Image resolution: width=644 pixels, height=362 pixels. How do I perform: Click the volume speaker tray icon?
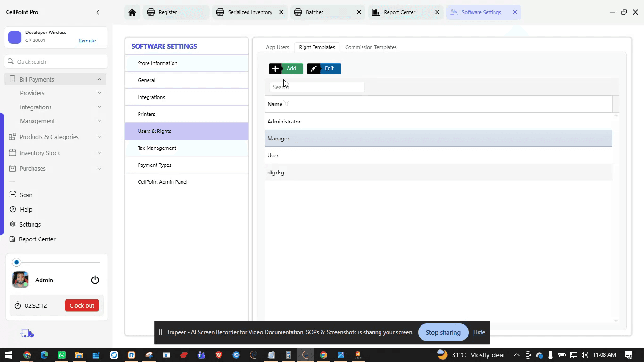coord(585,355)
